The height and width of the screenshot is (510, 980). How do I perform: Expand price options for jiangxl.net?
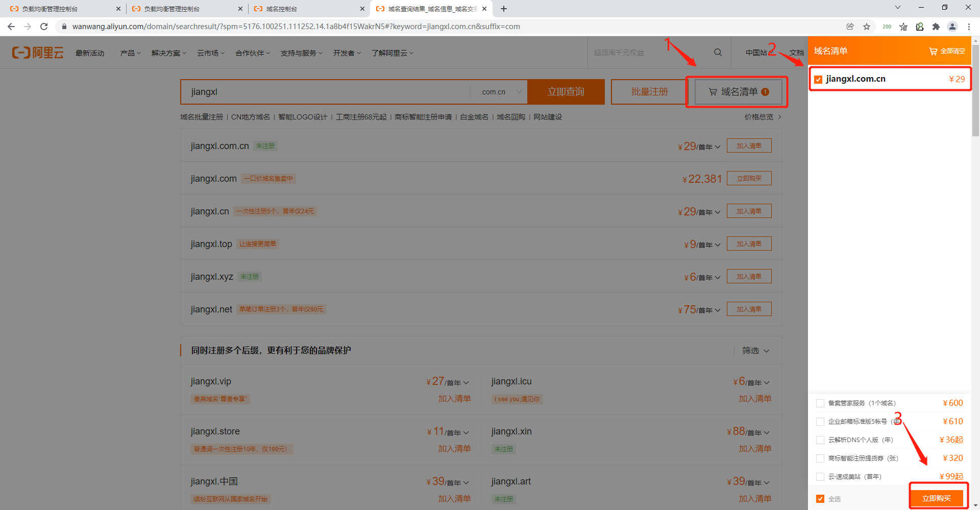(x=718, y=310)
